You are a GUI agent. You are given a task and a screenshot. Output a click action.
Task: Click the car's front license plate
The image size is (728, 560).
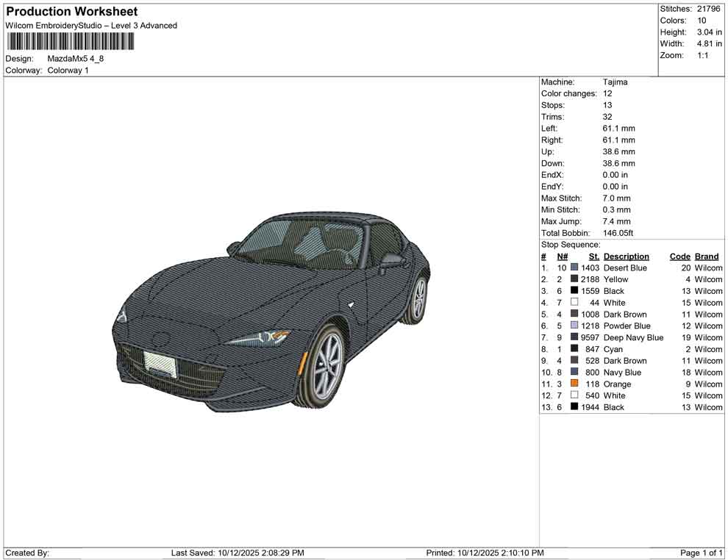160,363
